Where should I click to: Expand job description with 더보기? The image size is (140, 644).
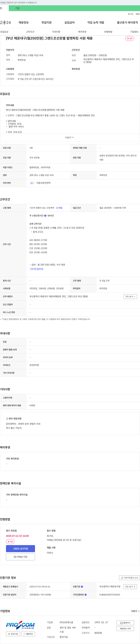pyautogui.click(x=70, y=138)
